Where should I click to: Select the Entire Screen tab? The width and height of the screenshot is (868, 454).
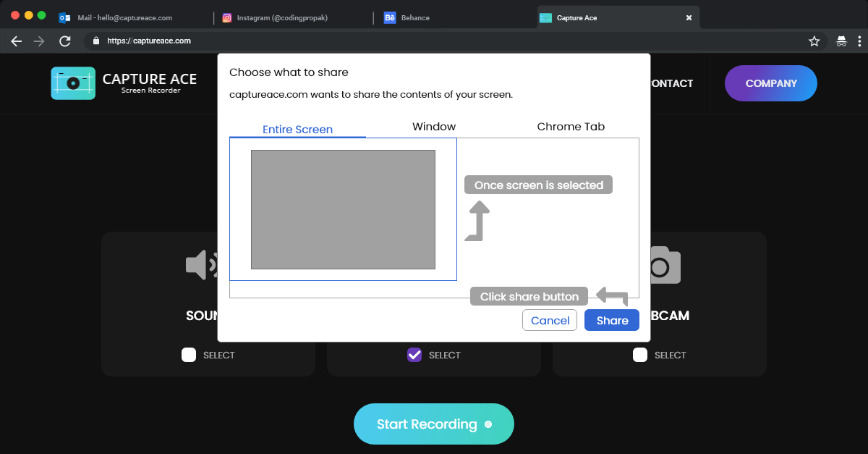(297, 129)
